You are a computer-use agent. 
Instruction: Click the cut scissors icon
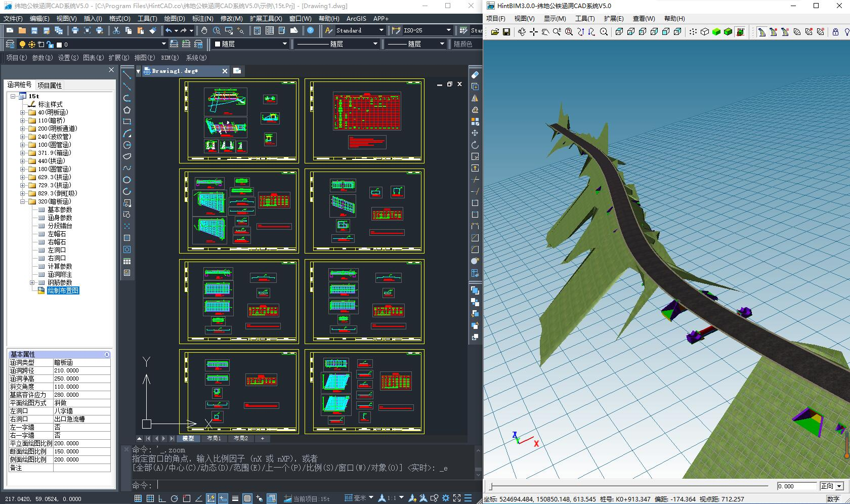click(116, 31)
